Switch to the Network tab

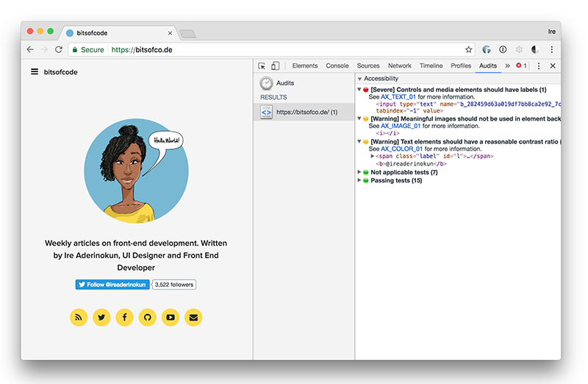[x=399, y=66]
